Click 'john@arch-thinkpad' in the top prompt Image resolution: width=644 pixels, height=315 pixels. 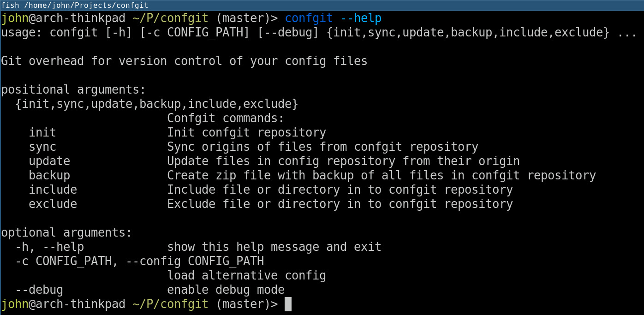63,18
